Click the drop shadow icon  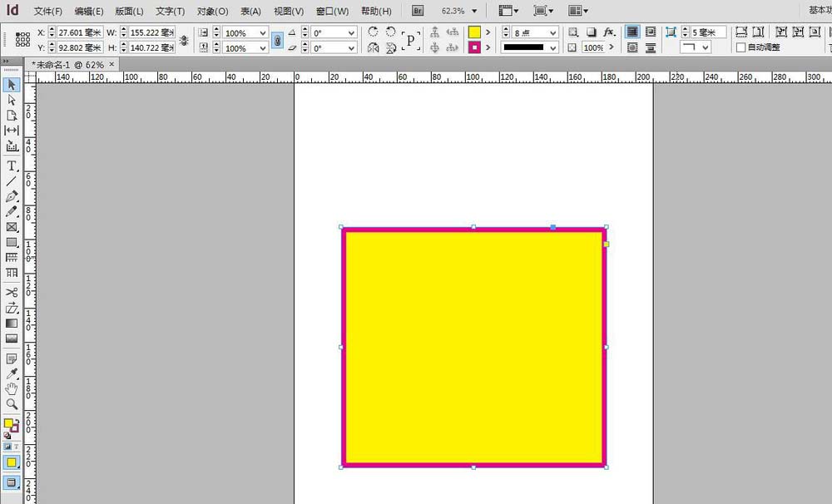click(591, 32)
